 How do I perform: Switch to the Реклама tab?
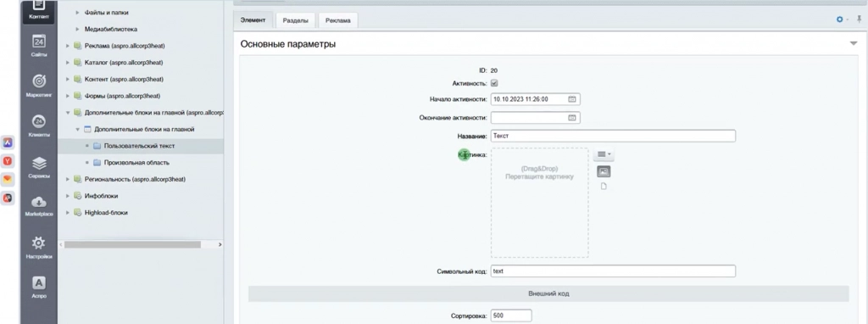click(337, 20)
